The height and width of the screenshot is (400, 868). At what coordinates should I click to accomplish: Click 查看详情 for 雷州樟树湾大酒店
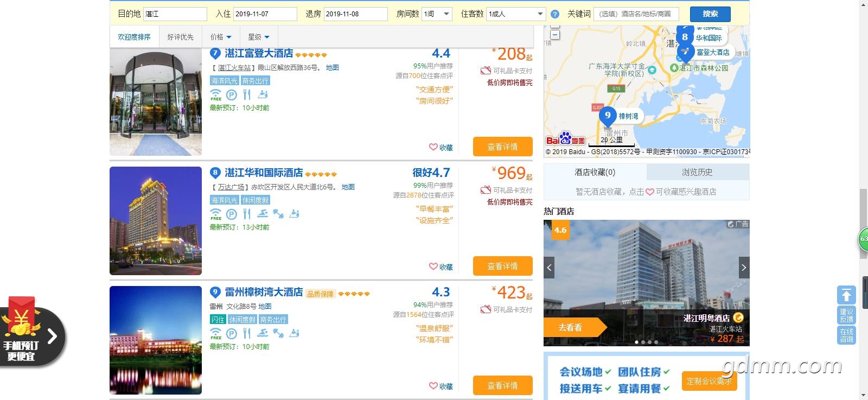tap(502, 385)
